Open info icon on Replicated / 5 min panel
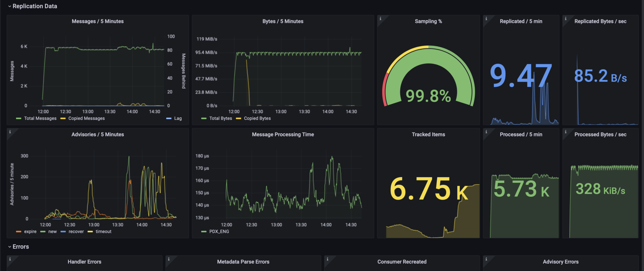644x271 pixels. (486, 19)
